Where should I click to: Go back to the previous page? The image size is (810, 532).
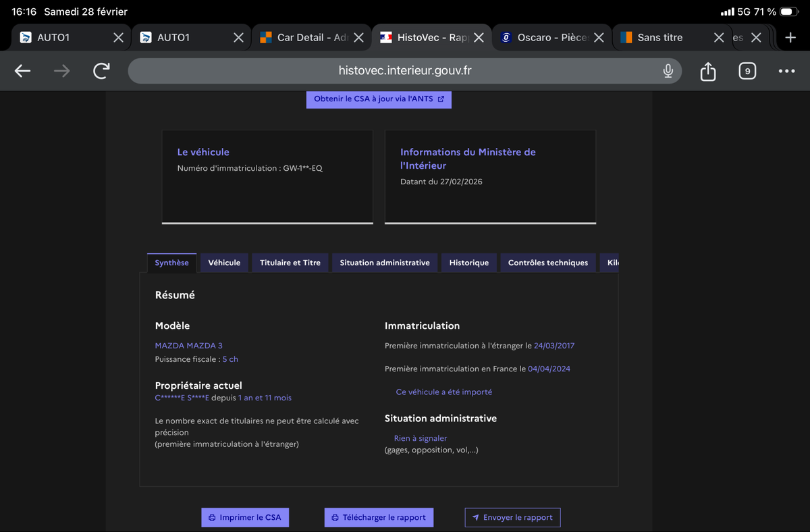coord(22,71)
